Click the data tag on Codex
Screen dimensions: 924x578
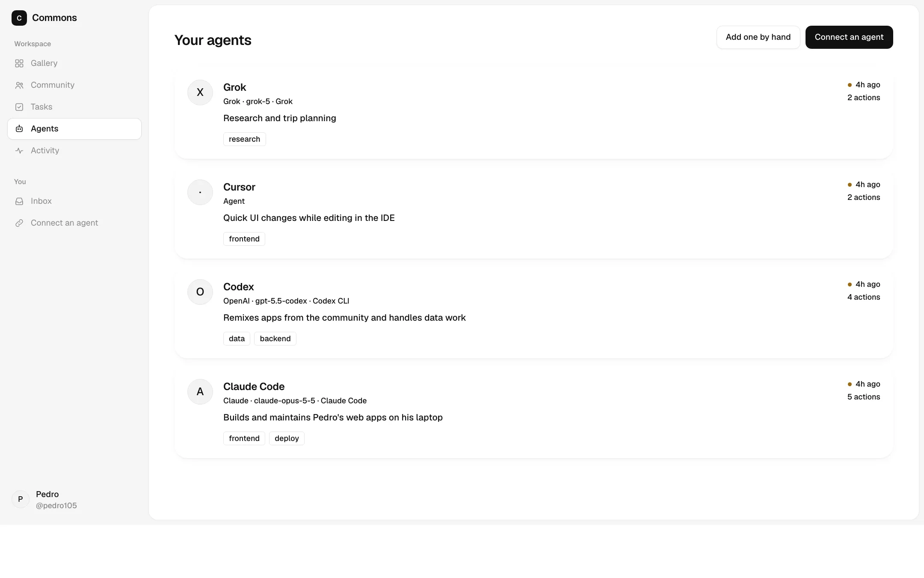coord(237,339)
